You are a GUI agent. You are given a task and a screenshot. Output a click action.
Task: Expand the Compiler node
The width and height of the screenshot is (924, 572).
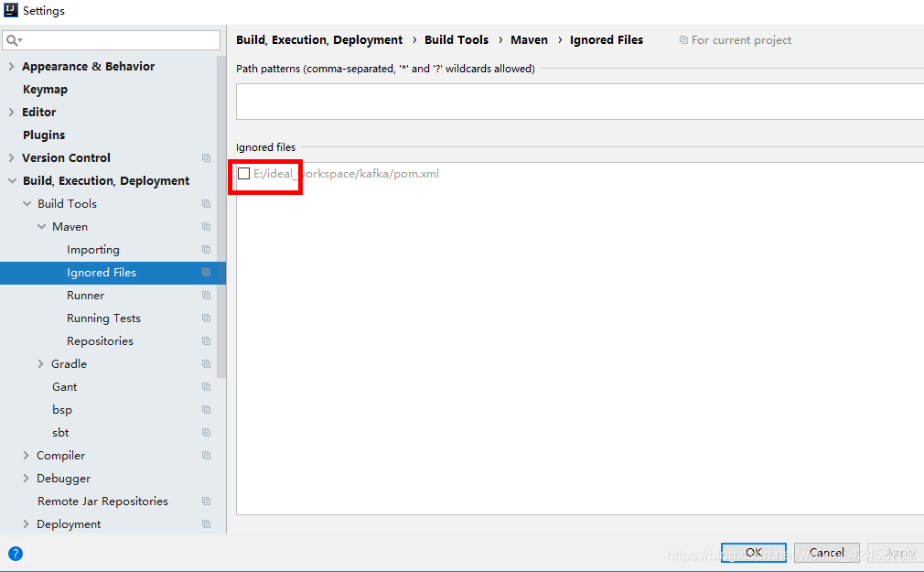tap(26, 456)
